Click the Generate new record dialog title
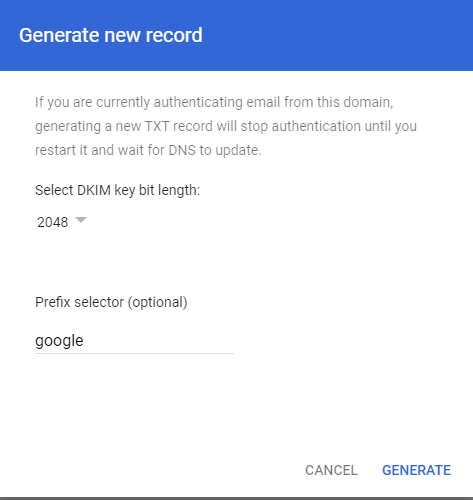This screenshot has height=500, width=473. coord(111,35)
